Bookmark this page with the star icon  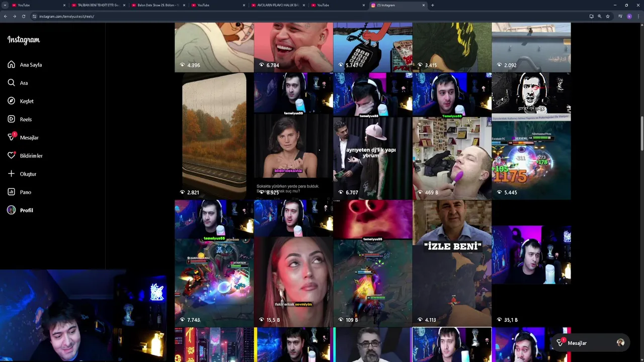coord(608,16)
